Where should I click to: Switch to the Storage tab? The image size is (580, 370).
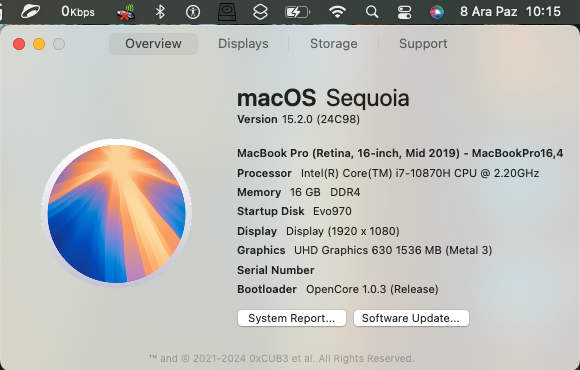(x=334, y=44)
